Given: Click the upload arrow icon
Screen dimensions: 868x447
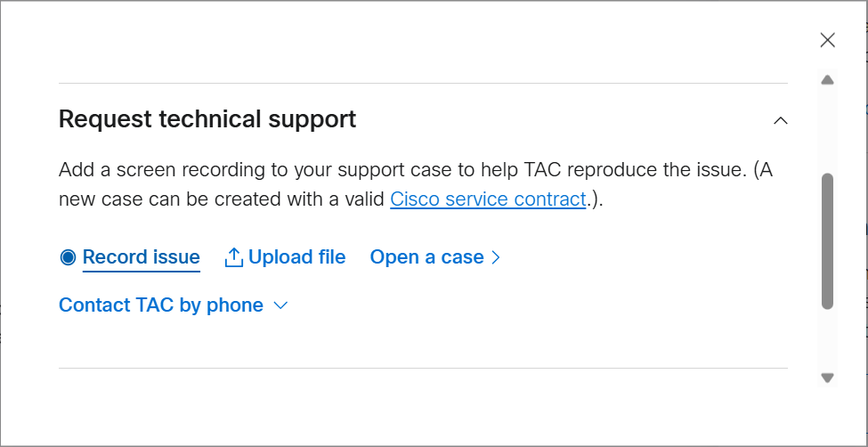Looking at the screenshot, I should pos(233,257).
